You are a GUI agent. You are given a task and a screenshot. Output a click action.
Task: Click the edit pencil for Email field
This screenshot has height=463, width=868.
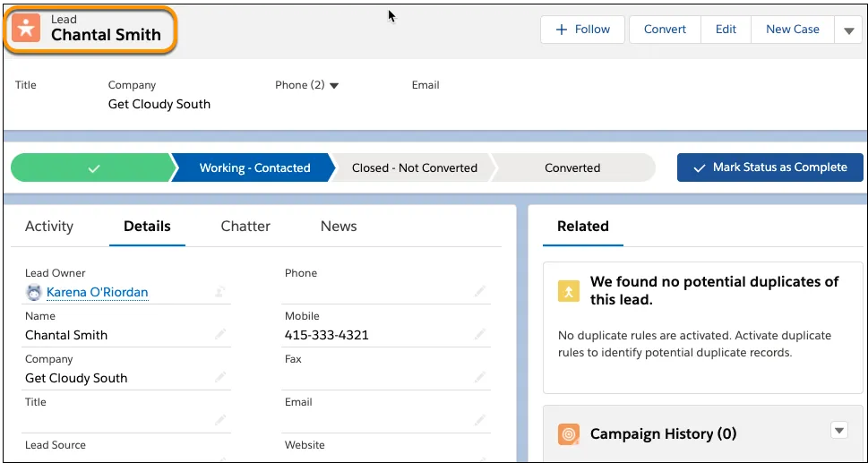(480, 420)
